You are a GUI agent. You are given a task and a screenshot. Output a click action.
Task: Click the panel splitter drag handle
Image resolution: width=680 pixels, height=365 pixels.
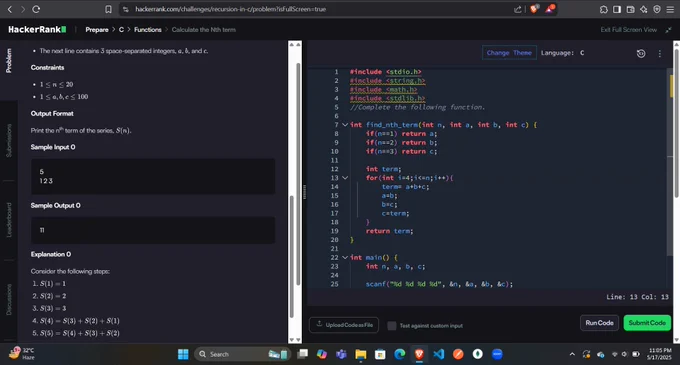coord(304,192)
